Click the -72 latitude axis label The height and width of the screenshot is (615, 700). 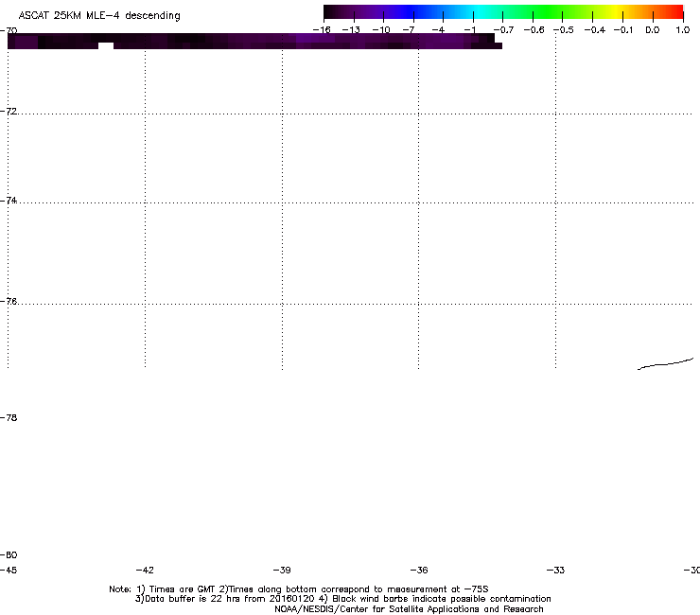point(9,111)
